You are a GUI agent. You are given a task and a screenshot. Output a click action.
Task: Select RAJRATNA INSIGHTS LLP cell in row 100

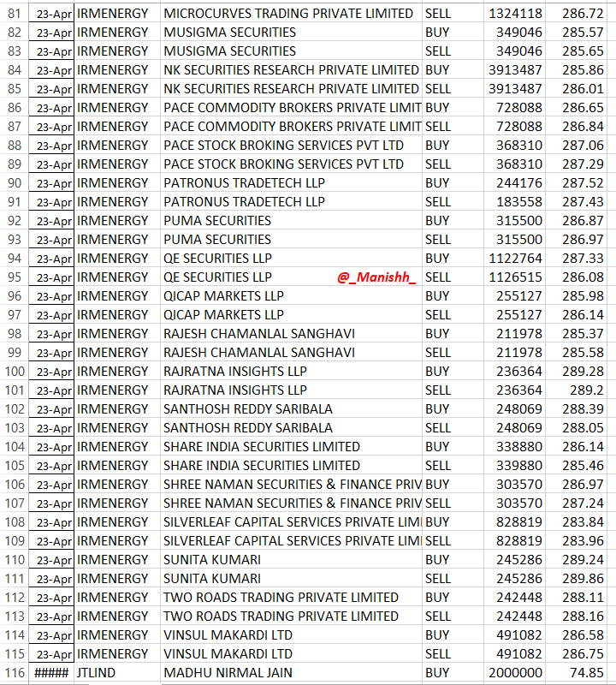pos(291,371)
